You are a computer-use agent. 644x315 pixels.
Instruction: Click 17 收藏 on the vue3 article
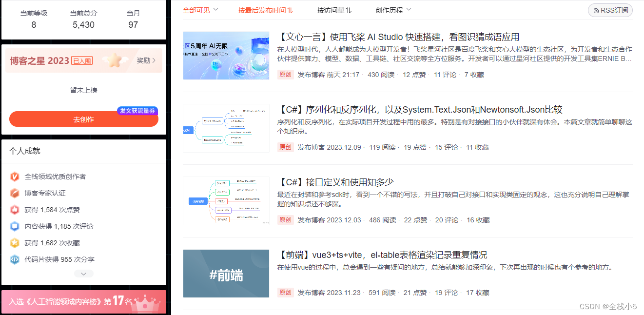477,293
